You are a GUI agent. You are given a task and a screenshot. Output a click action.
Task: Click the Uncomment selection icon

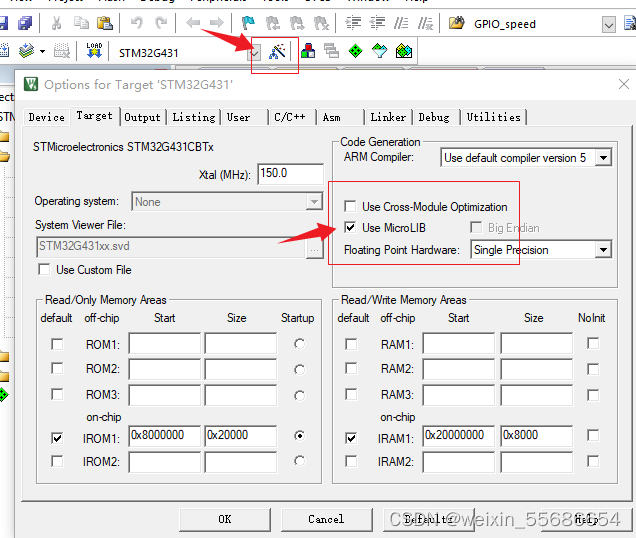(425, 23)
